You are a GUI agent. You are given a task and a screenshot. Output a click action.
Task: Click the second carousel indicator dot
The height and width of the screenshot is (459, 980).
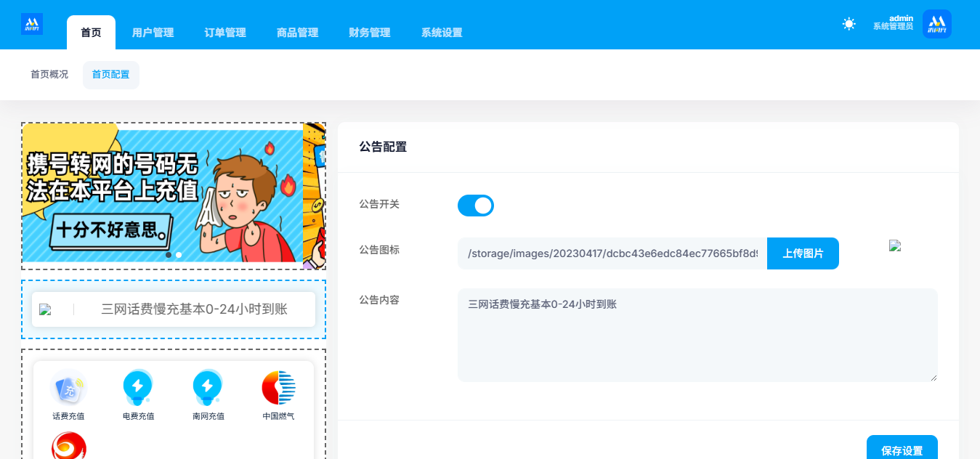[179, 255]
